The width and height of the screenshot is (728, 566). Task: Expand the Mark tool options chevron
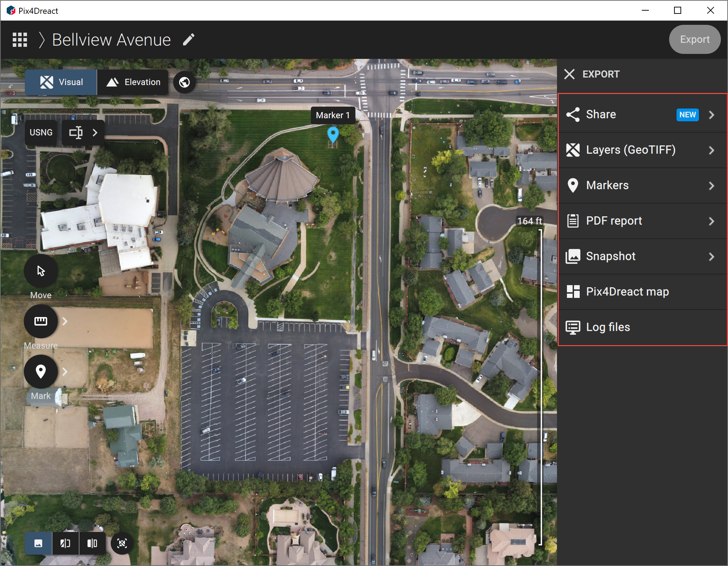pyautogui.click(x=65, y=371)
